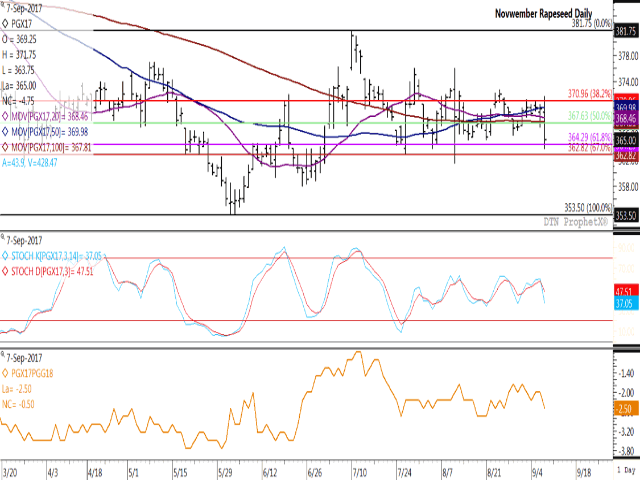
Task: Click the 9/18 date on the time axis
Action: click(584, 473)
